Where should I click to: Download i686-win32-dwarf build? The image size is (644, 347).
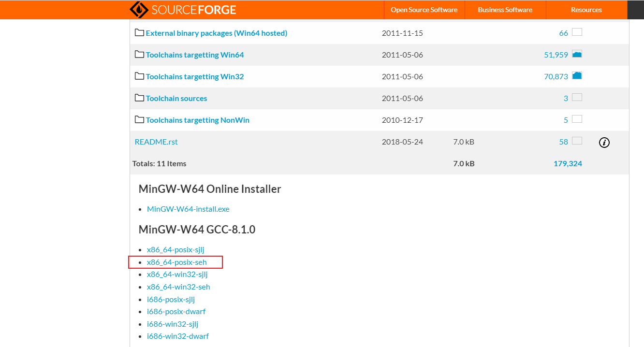[x=178, y=336]
